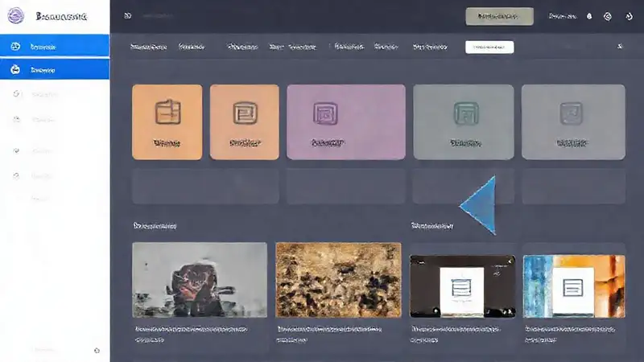The width and height of the screenshot is (644, 362).
Task: Click the small gear icon at sidebar bottom
Action: coord(97,351)
